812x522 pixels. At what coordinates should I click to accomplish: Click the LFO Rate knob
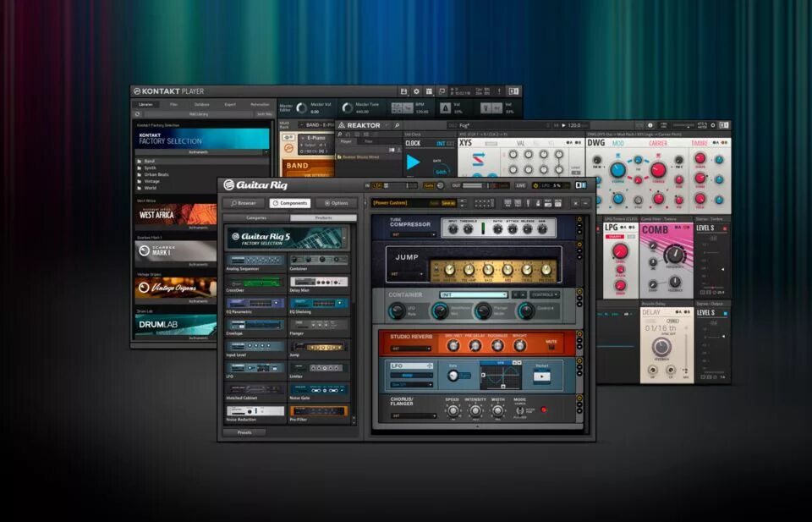[453, 376]
